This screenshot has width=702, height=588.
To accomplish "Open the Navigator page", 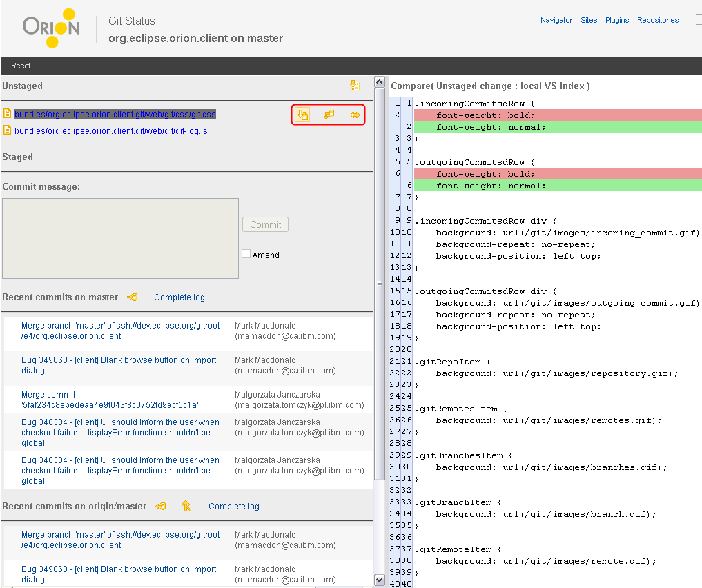I will click(x=556, y=20).
